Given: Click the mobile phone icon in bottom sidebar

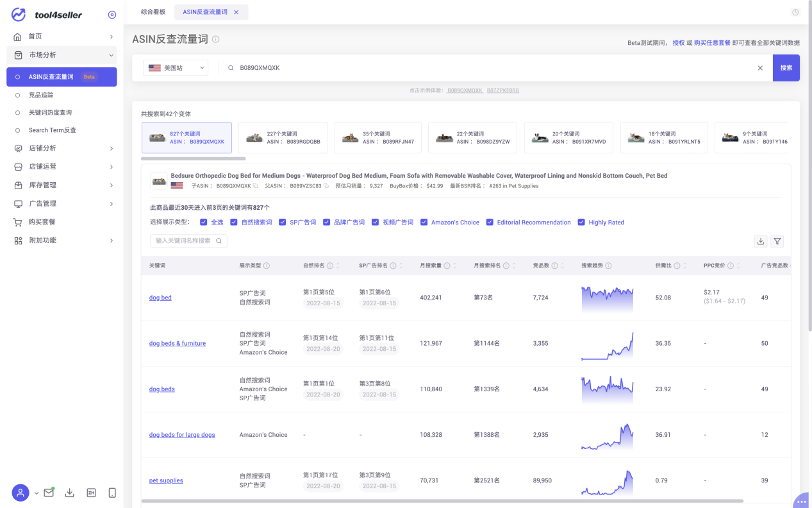Looking at the screenshot, I should (x=112, y=493).
